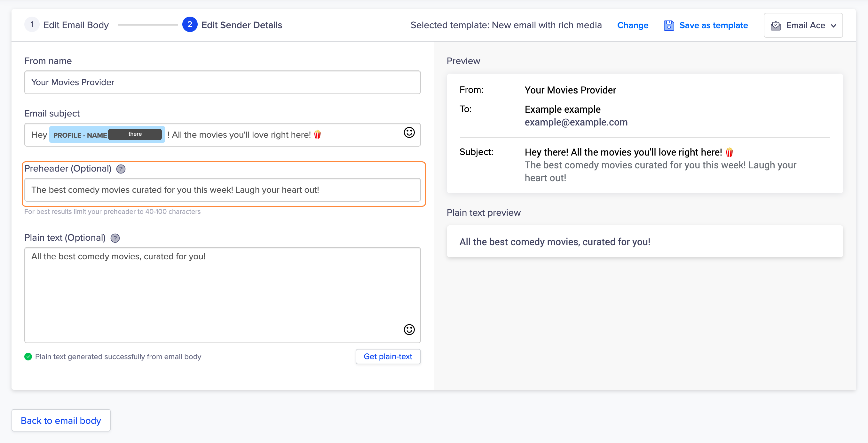Image resolution: width=868 pixels, height=443 pixels.
Task: Click the Plain text help question mark icon
Action: coord(115,238)
